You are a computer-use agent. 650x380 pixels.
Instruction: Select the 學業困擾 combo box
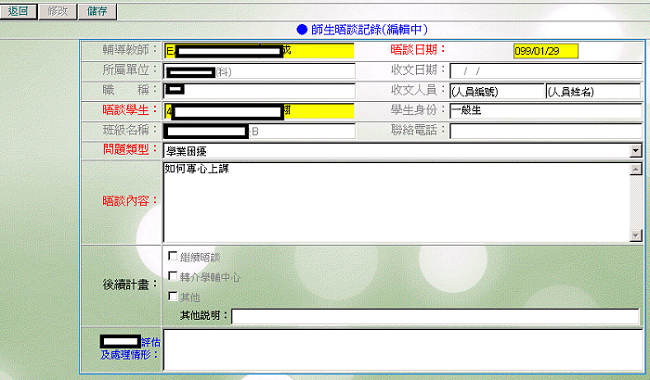[402, 151]
